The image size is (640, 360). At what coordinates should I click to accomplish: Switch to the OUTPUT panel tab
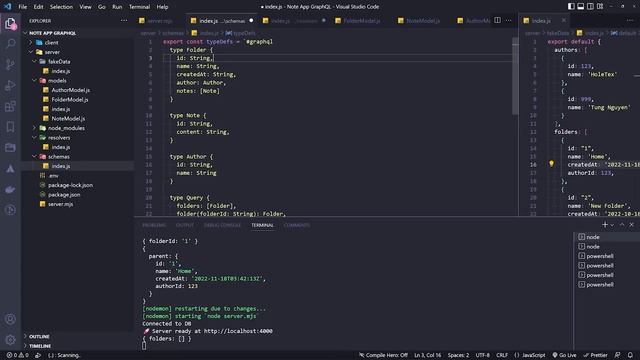point(184,225)
